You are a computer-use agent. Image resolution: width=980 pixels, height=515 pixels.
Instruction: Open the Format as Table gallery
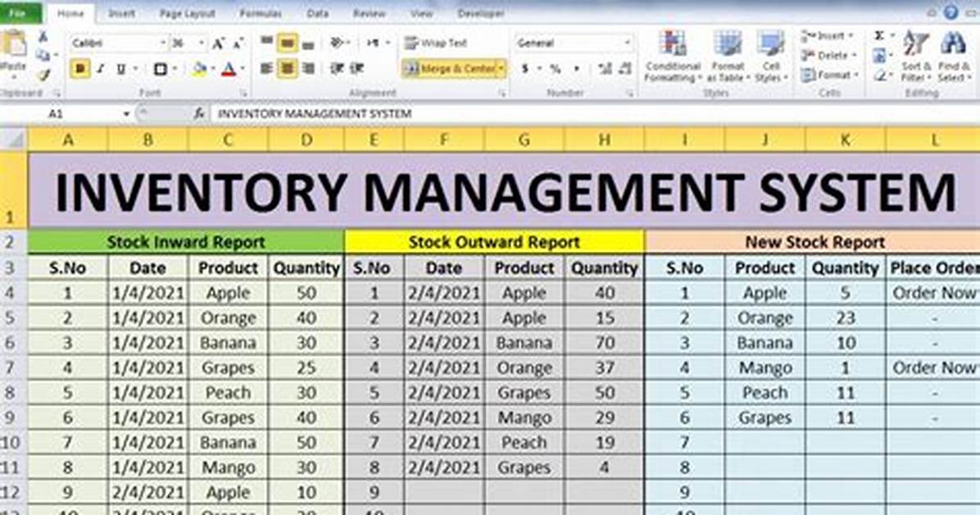pyautogui.click(x=728, y=57)
